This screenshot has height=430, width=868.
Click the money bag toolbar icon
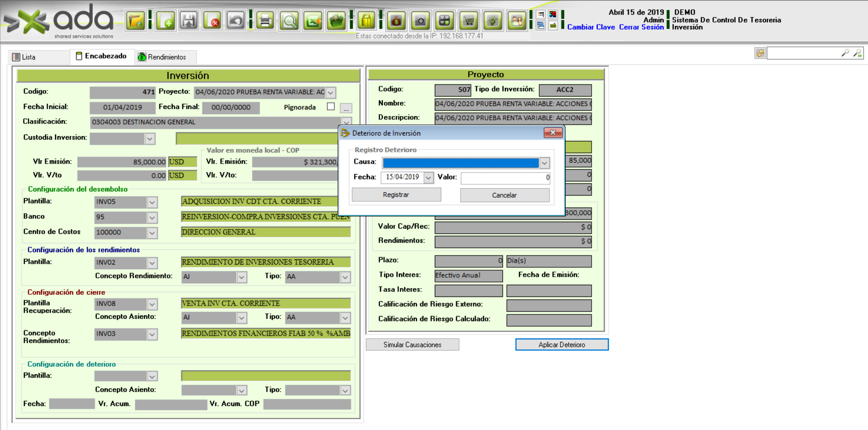(396, 21)
